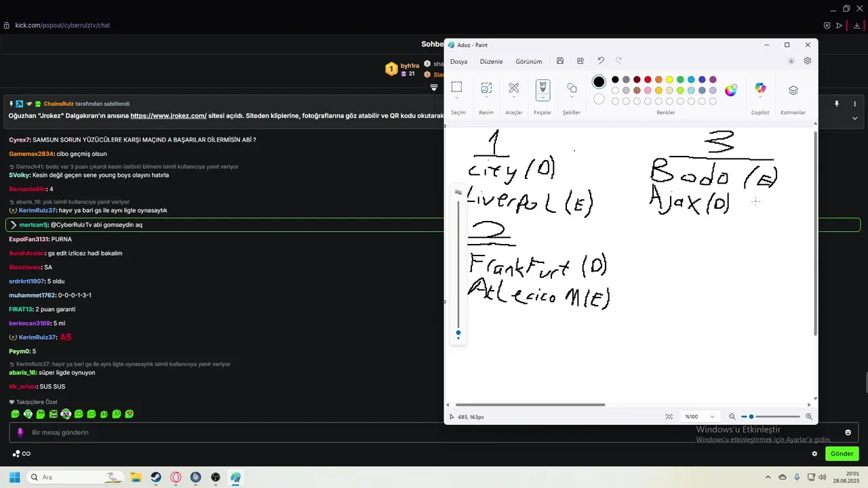This screenshot has height=488, width=868.
Task: Select secondary color 2 white circle
Action: [x=599, y=100]
